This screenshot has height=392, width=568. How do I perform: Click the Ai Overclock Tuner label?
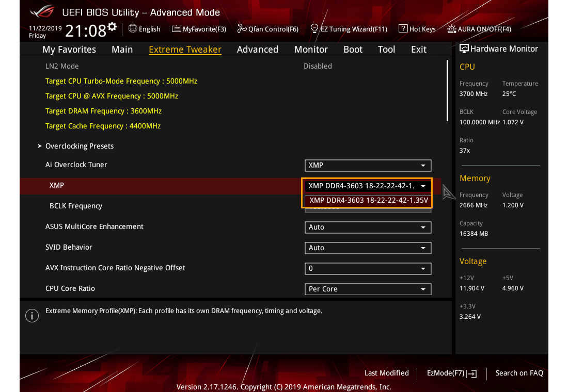pyautogui.click(x=76, y=165)
